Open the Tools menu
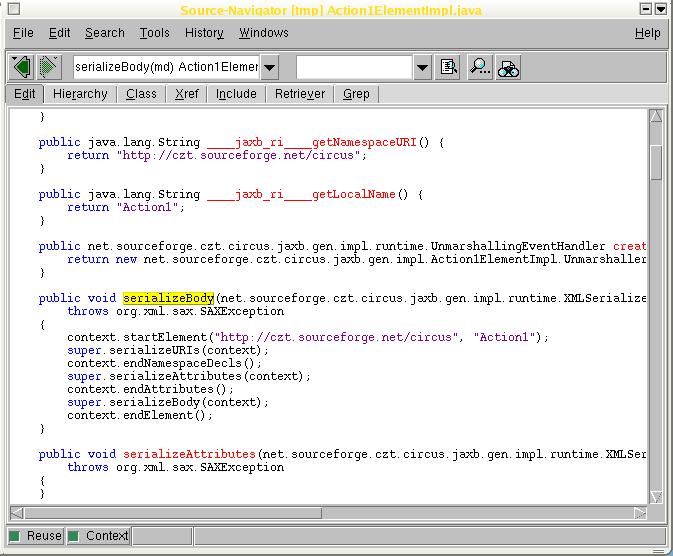The image size is (673, 556). 154,33
